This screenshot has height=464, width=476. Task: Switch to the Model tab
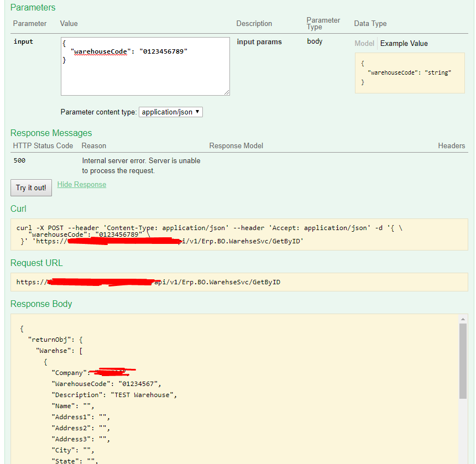pos(364,43)
